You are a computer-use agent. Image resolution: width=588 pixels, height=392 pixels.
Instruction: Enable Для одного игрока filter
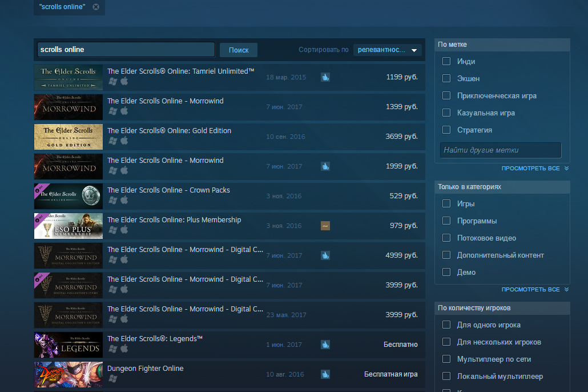tap(446, 325)
